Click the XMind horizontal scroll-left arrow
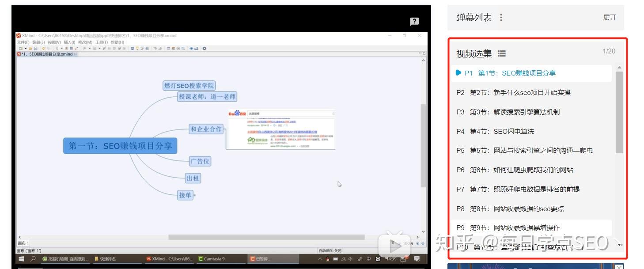 19,237
